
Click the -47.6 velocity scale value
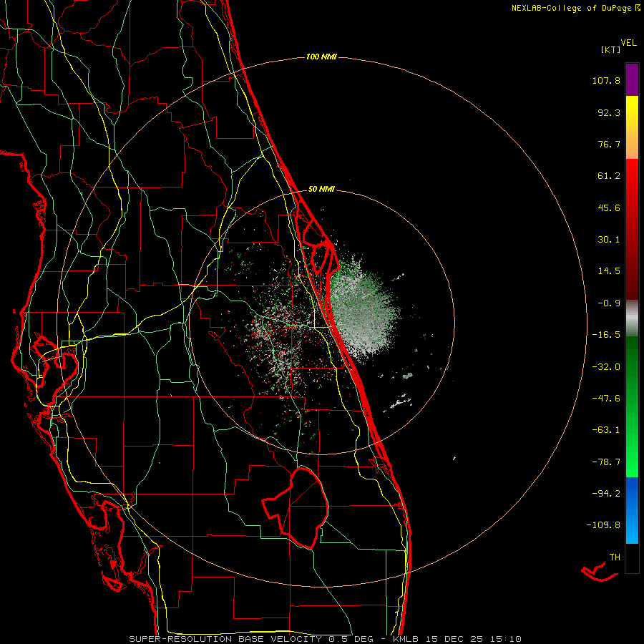606,399
